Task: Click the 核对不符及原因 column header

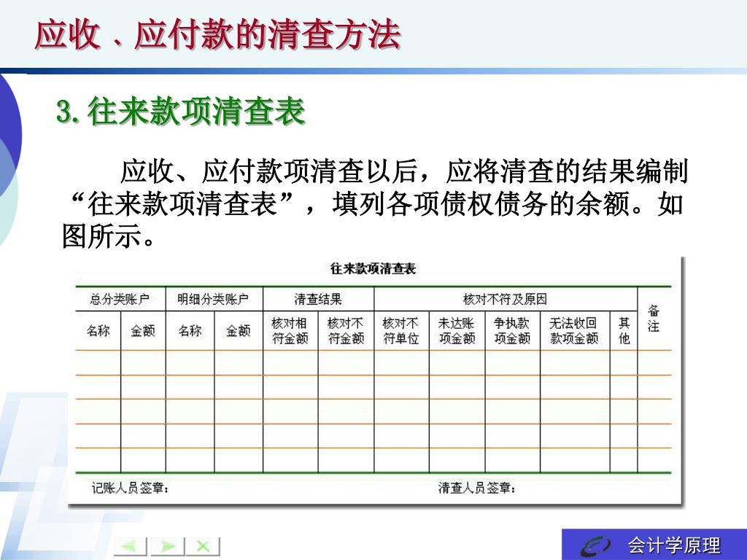Action: click(505, 299)
